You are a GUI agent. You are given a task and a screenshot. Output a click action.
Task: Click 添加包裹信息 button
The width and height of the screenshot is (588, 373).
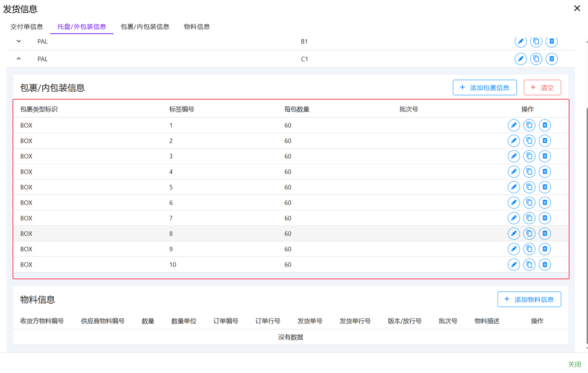pos(485,88)
